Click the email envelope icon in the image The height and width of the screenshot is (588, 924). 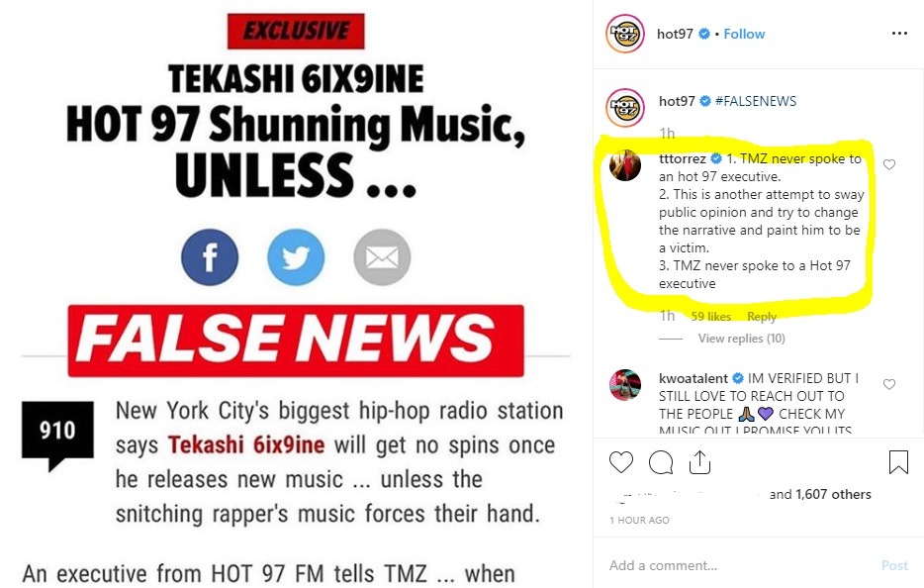[382, 257]
